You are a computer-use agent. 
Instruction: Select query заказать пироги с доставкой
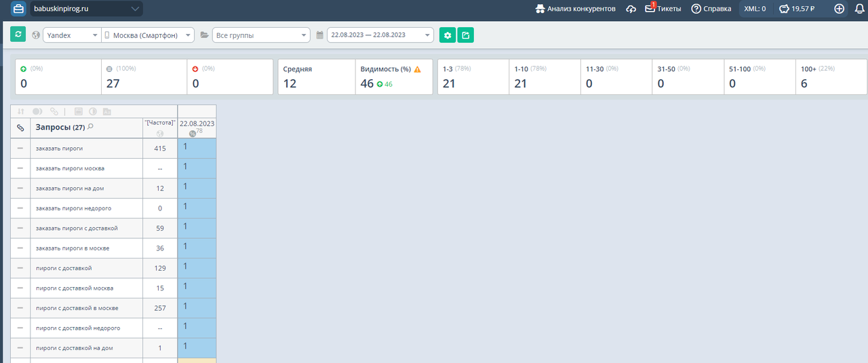[x=77, y=228]
